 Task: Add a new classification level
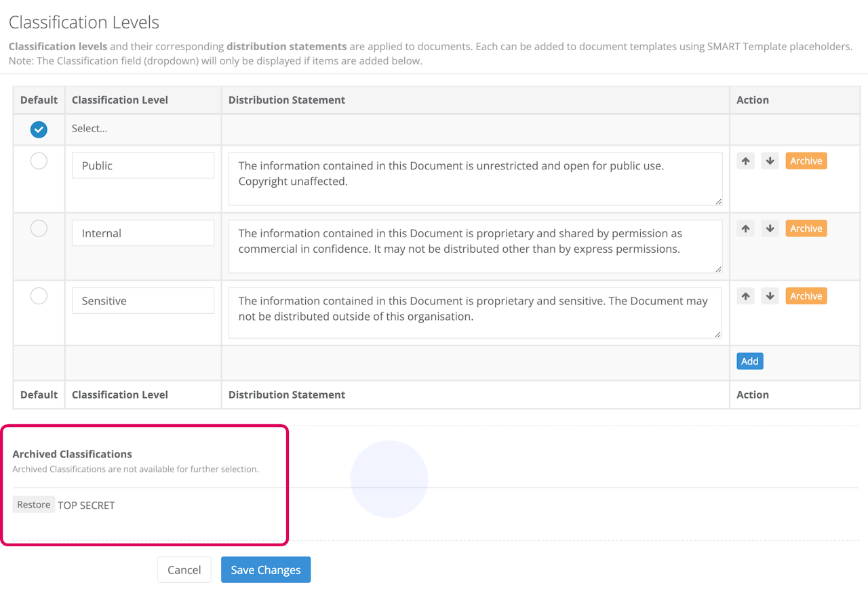tap(749, 361)
